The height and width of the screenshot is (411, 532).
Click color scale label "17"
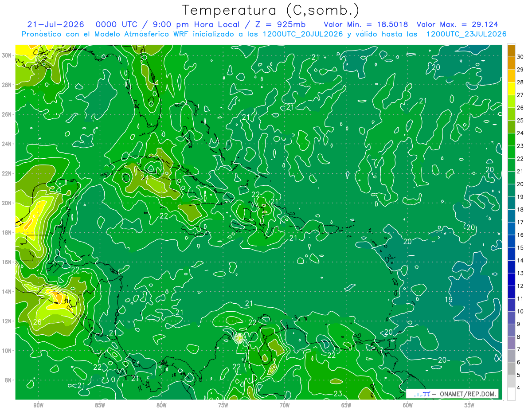tap(520, 222)
